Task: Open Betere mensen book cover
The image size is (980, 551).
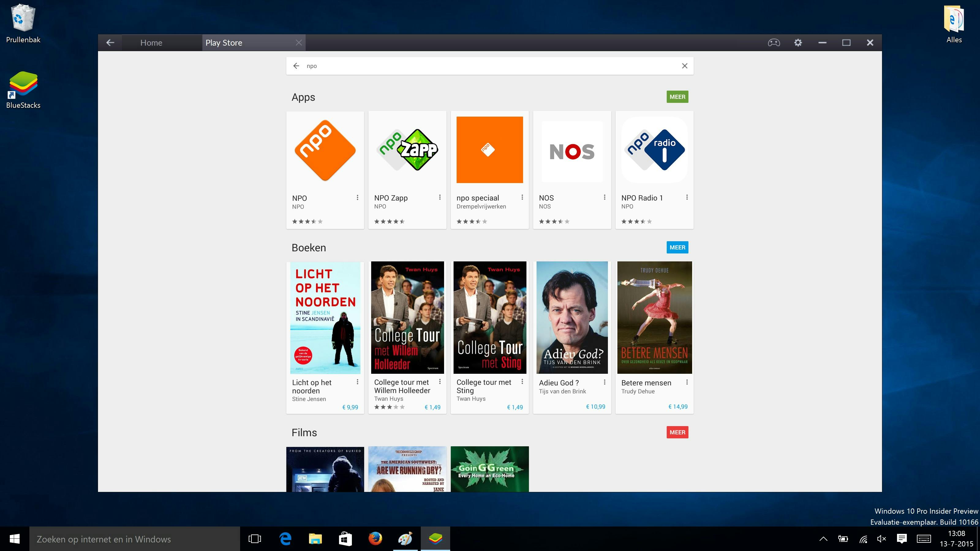Action: pos(654,317)
